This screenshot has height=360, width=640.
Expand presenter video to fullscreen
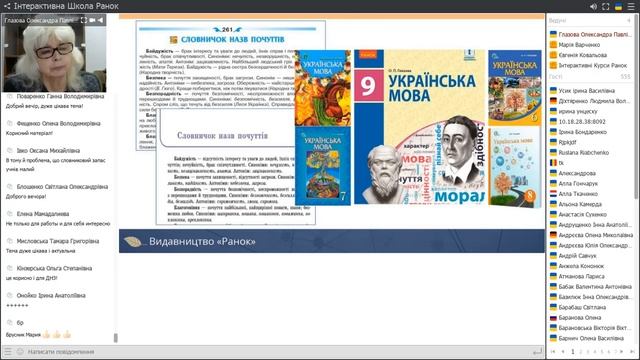coord(84,20)
